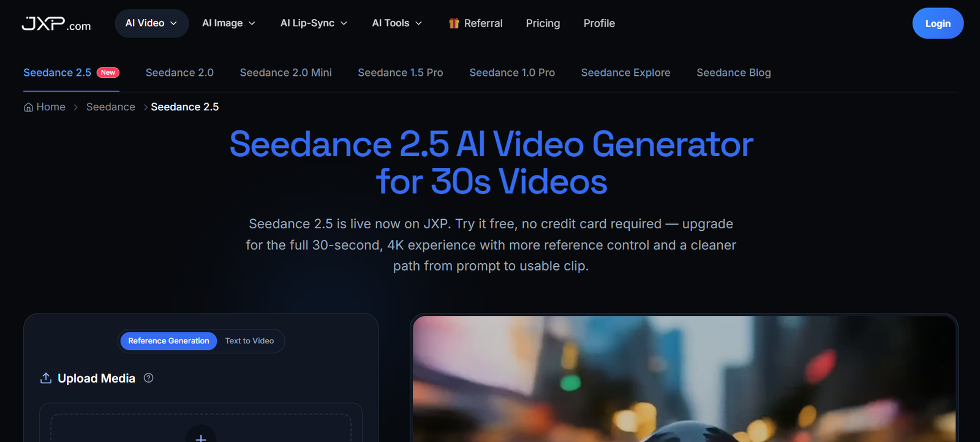This screenshot has width=980, height=442.
Task: Select the Reference Generation mode
Action: click(x=168, y=341)
